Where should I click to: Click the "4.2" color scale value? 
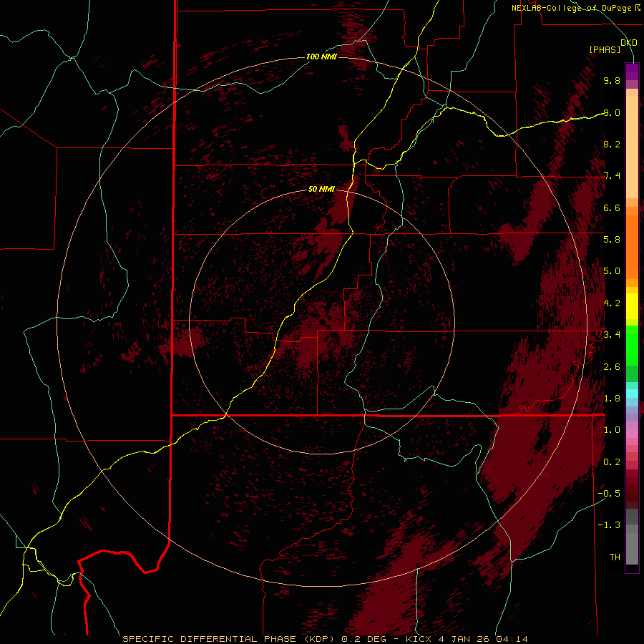(x=612, y=303)
